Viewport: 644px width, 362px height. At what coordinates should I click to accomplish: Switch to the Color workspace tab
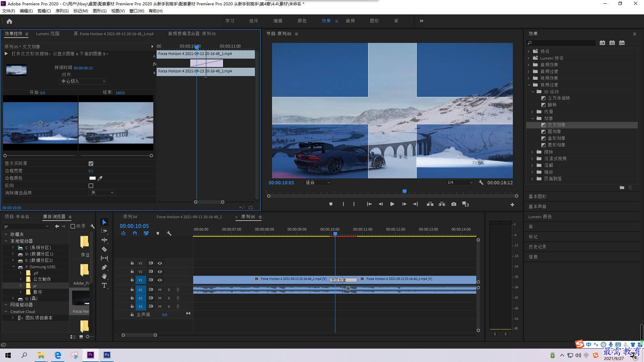click(x=302, y=21)
